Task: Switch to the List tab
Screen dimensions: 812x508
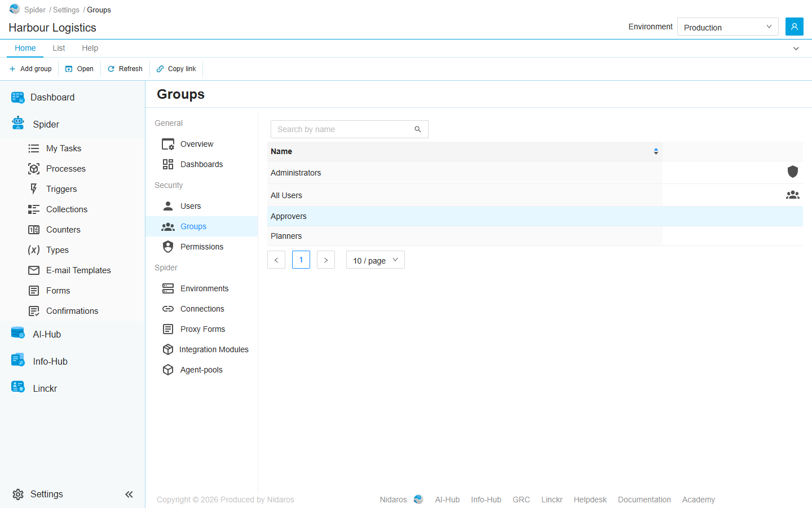Action: pos(59,48)
